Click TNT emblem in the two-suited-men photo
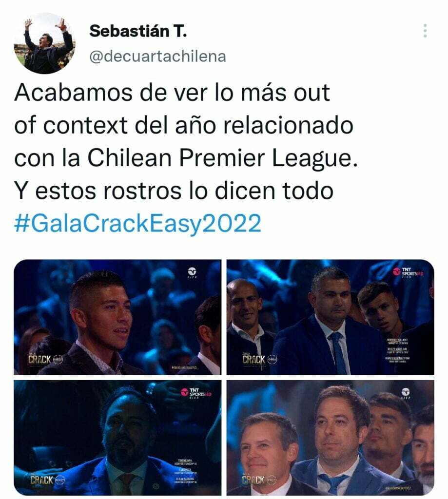Screen dimensions: 448x499 click(x=406, y=393)
